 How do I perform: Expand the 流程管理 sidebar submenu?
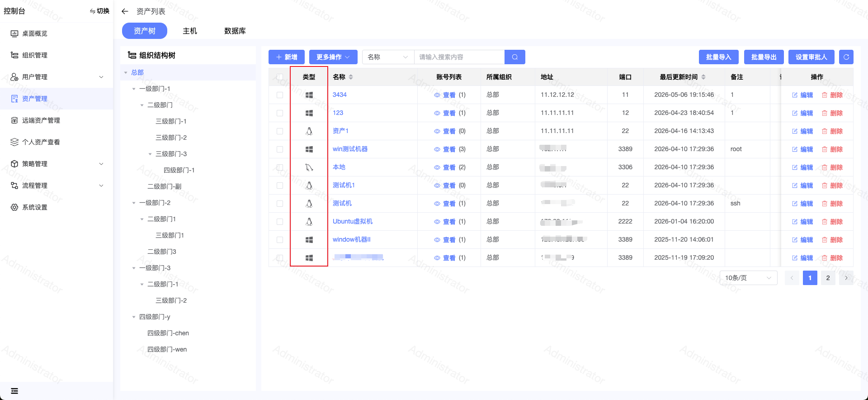(101, 186)
